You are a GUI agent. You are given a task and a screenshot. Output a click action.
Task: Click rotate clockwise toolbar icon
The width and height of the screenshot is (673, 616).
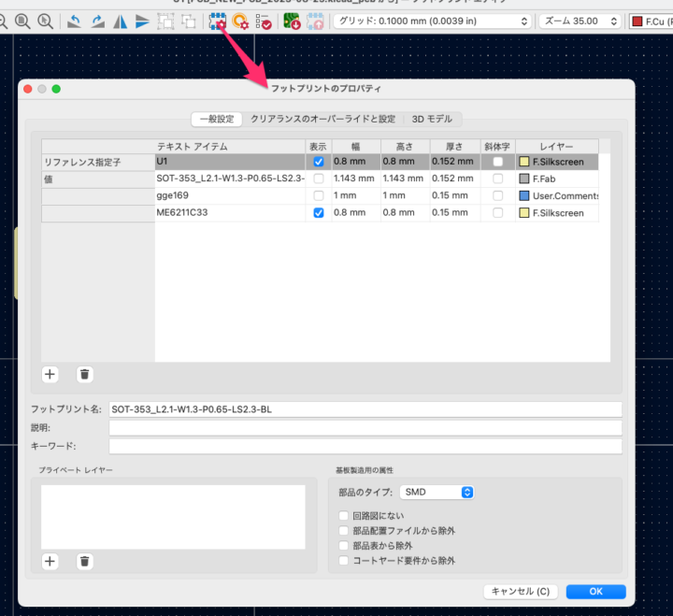point(97,21)
